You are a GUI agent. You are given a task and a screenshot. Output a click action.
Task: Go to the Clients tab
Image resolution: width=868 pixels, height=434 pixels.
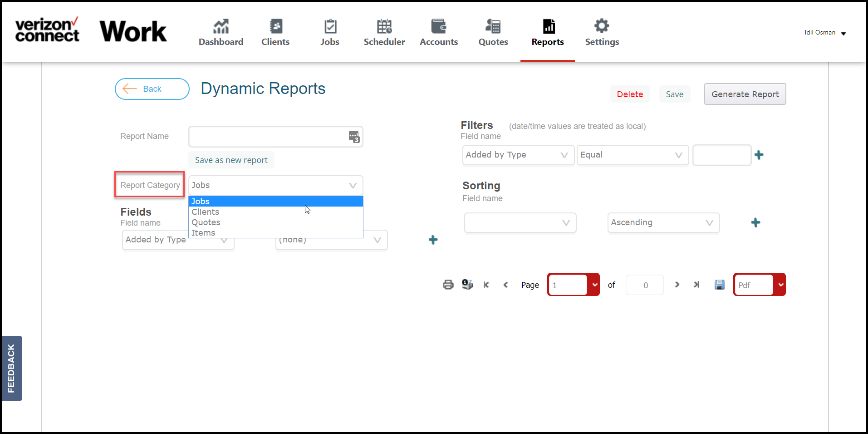(x=275, y=33)
